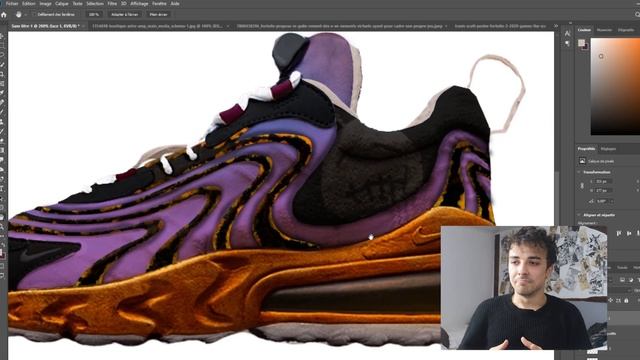
Task: Expand the document tabs overflow arrows
Action: point(556,26)
